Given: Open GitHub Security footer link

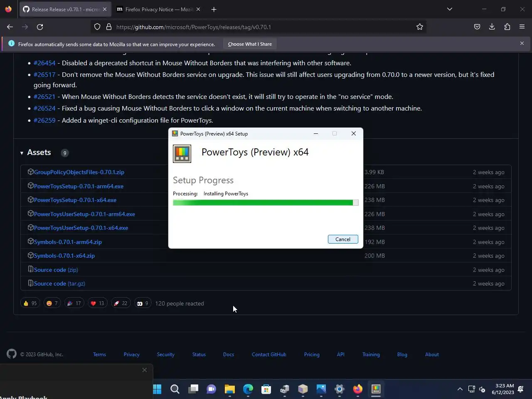Looking at the screenshot, I should click(165, 355).
